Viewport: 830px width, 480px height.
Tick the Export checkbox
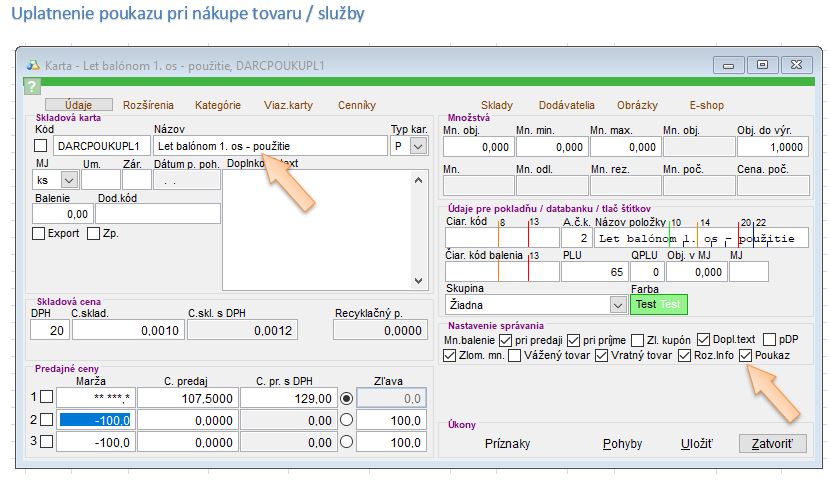pos(39,233)
